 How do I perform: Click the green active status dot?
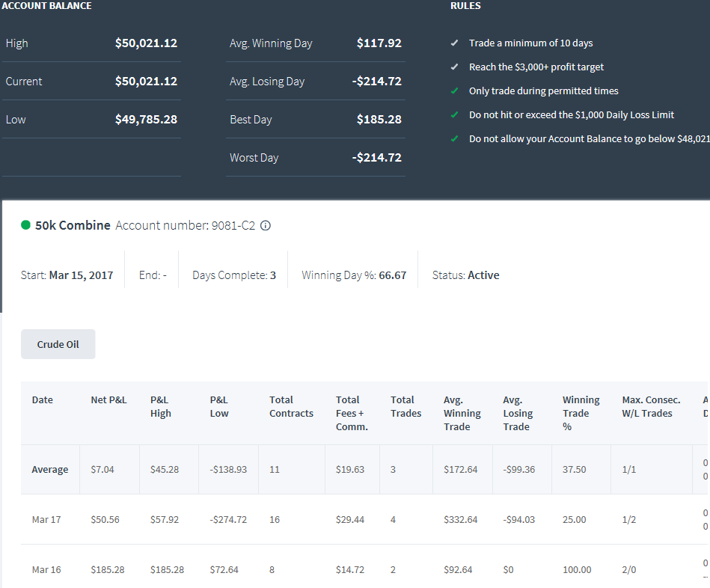click(25, 225)
